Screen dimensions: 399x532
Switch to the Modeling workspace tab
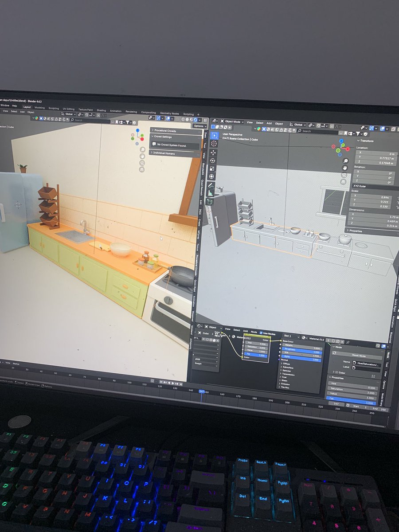click(39, 108)
